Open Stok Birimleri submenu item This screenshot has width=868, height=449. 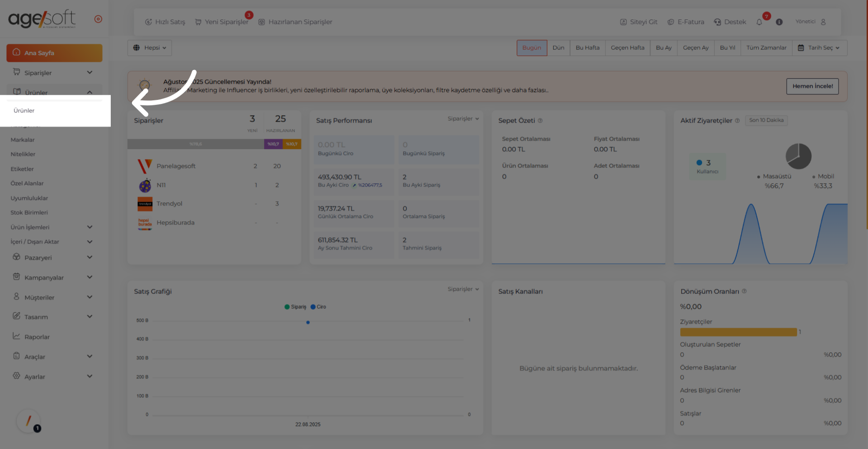tap(29, 213)
